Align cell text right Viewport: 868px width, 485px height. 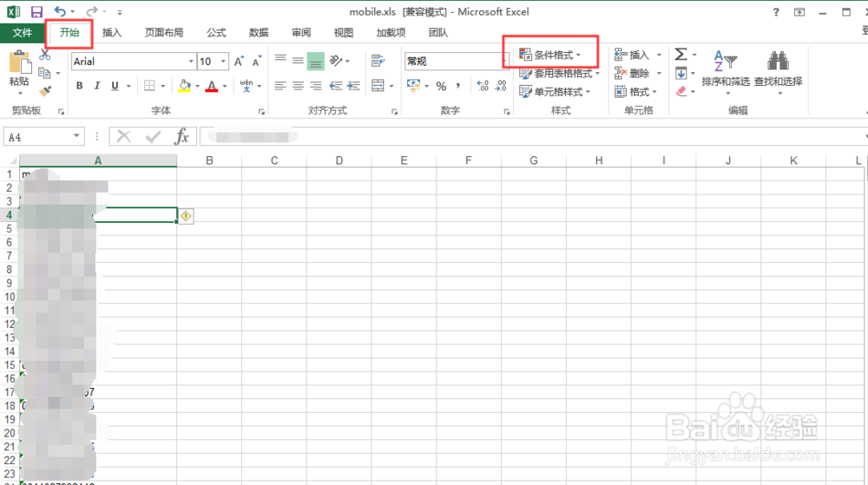point(316,86)
